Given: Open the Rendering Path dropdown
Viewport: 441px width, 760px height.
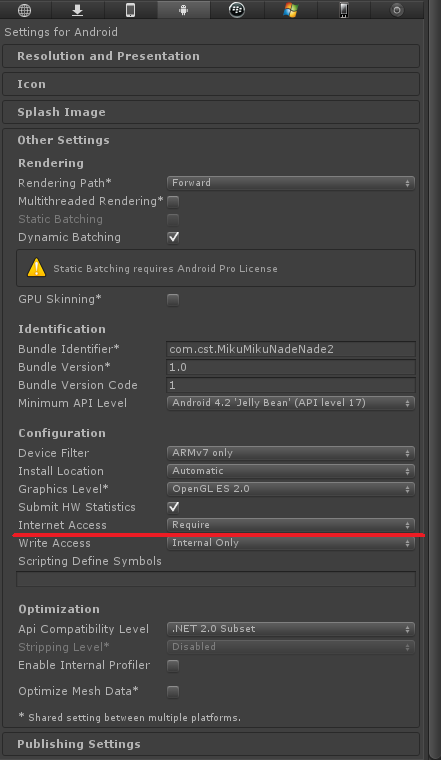Looking at the screenshot, I should [291, 183].
